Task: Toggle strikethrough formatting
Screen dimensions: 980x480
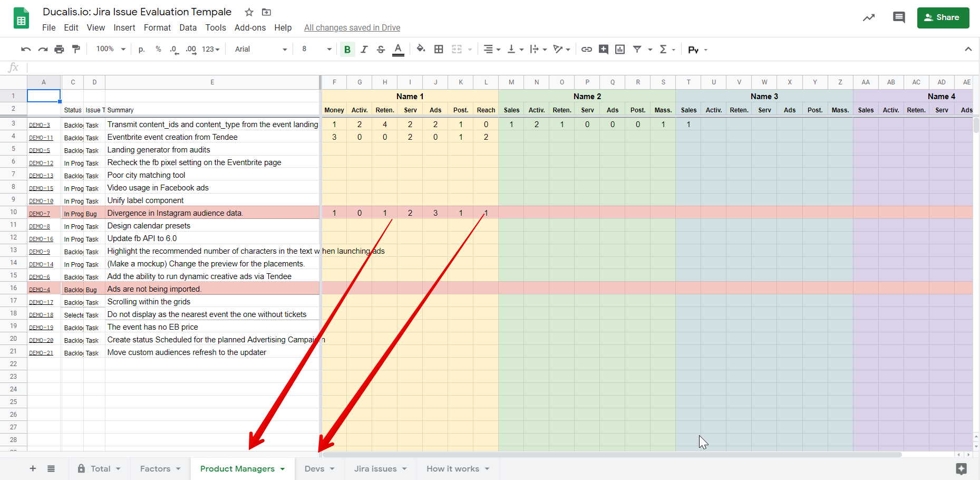Action: [381, 49]
